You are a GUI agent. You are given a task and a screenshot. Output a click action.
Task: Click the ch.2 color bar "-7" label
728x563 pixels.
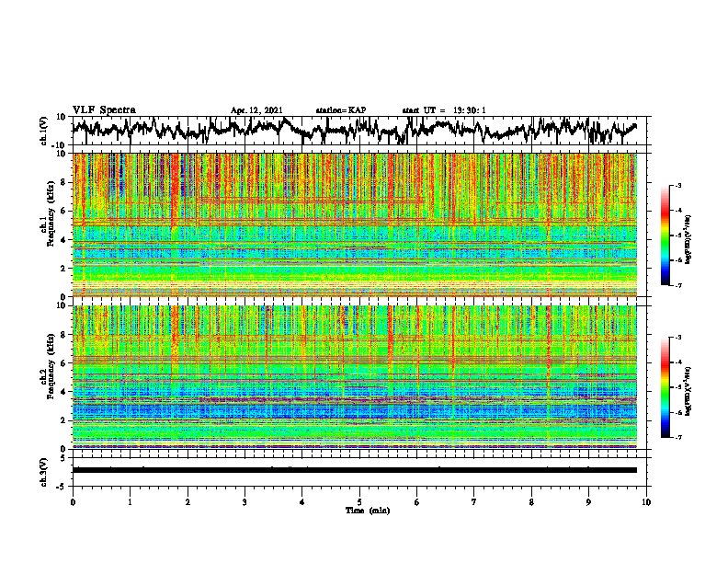(677, 437)
